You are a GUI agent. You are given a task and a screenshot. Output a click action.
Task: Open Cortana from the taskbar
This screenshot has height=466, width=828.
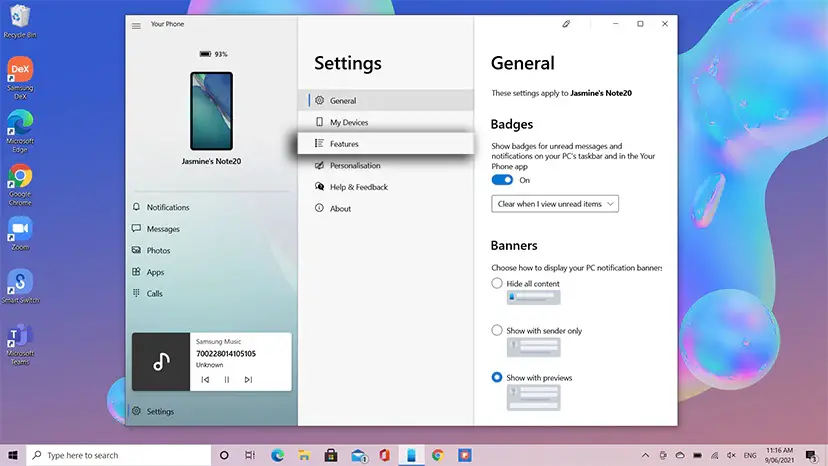pos(224,455)
